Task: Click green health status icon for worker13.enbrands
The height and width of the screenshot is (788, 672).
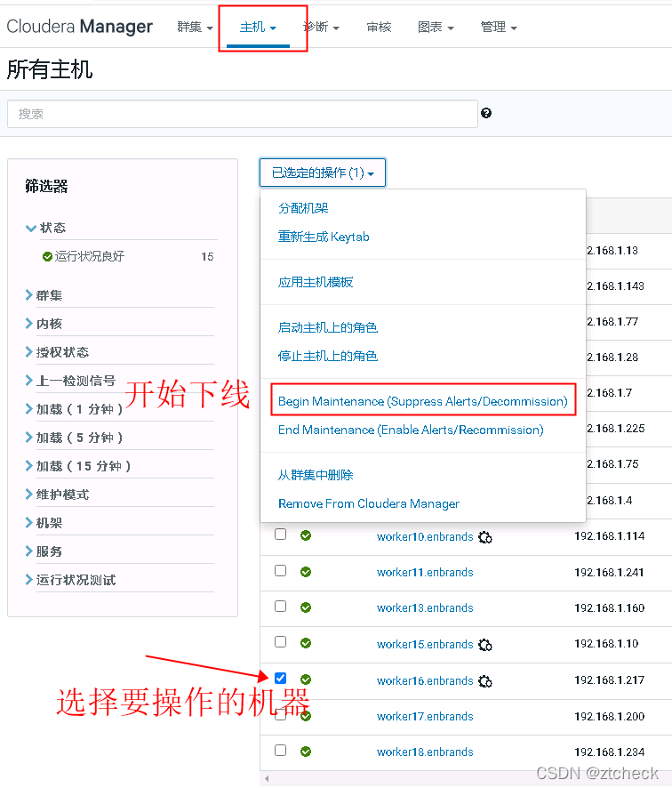Action: click(x=306, y=607)
